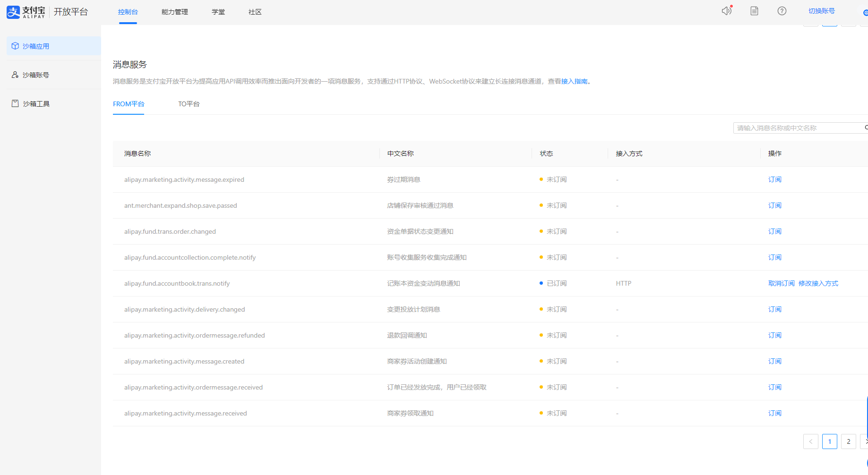868x475 pixels.
Task: Click the ant.merchant.expand.shop.save.passed message name
Action: coord(180,205)
